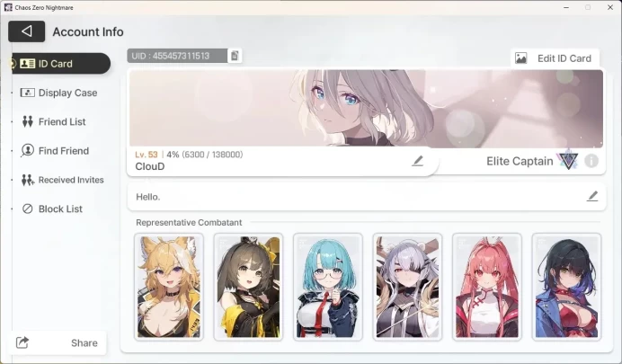Click the share arrow icon
This screenshot has height=364, width=622.
22,342
